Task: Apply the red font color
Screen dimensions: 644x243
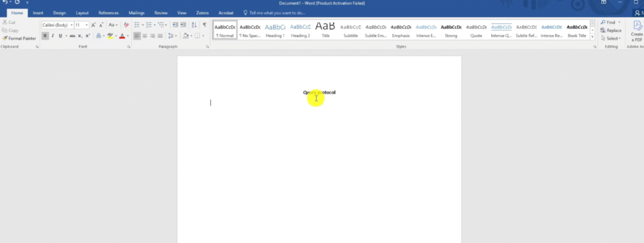Action: [122, 36]
